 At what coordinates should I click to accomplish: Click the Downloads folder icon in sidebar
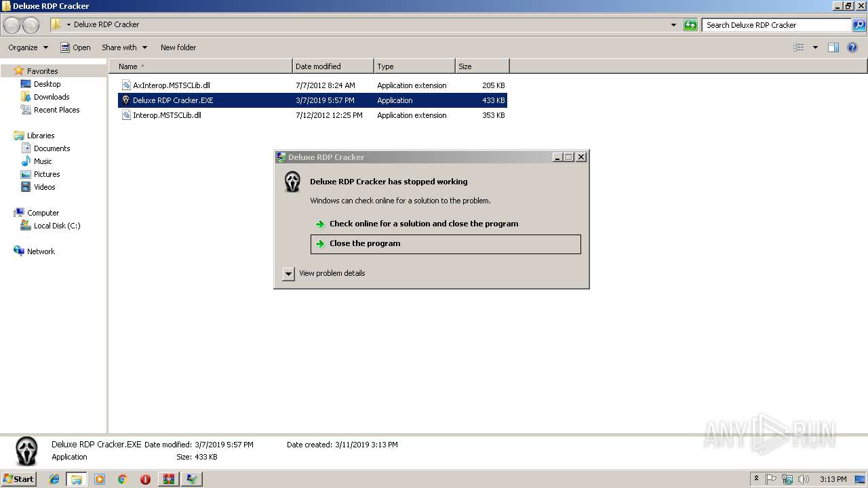pyautogui.click(x=26, y=97)
